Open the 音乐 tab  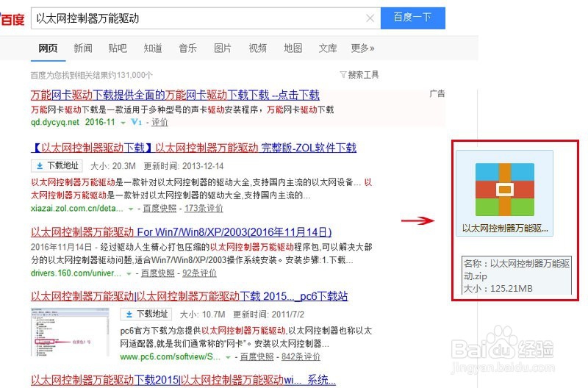point(188,48)
